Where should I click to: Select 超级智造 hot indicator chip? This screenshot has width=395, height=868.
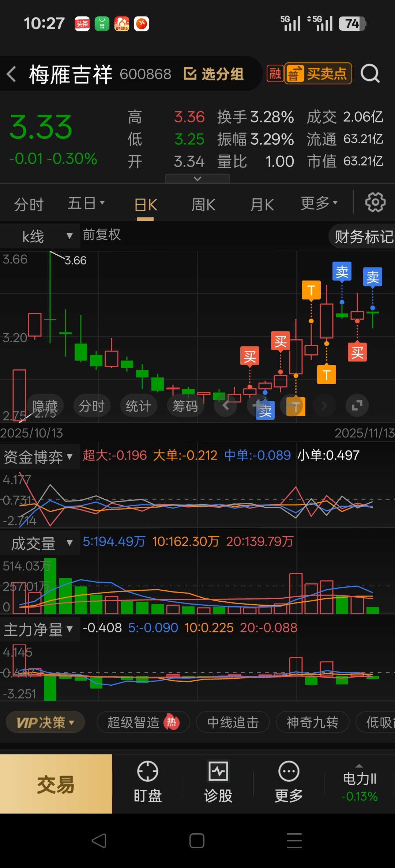[143, 722]
